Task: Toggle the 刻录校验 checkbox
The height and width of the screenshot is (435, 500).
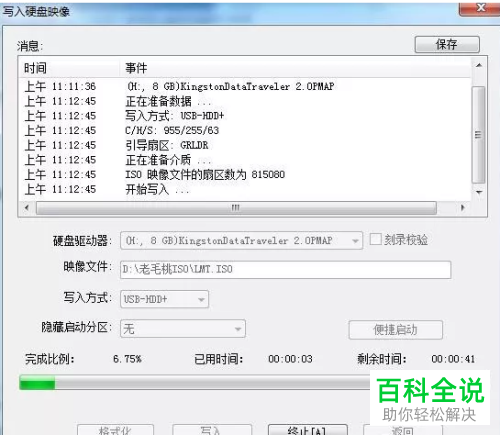Action: (376, 239)
